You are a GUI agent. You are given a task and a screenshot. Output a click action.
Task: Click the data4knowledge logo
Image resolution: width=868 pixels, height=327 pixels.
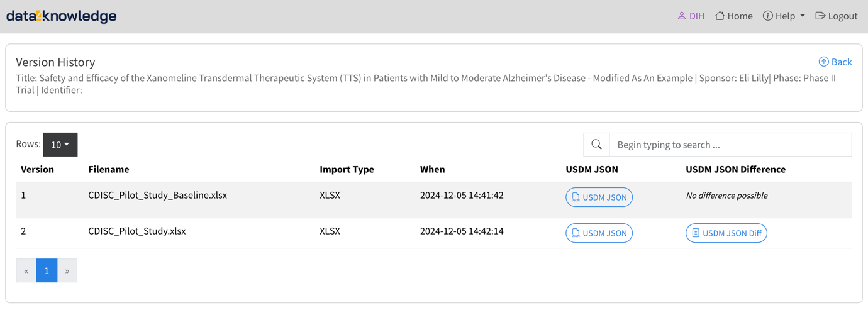click(x=61, y=16)
